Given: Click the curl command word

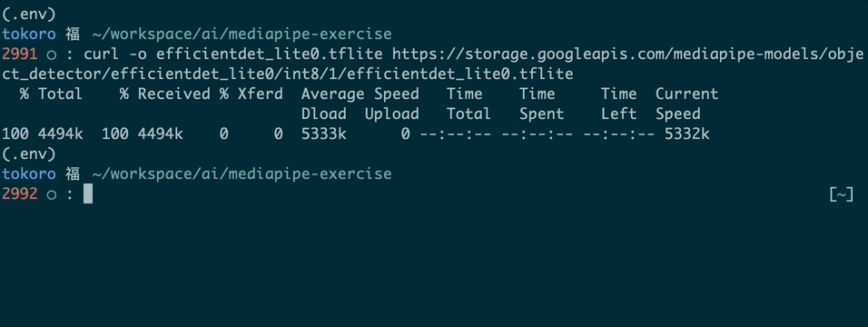Looking at the screenshot, I should coord(102,54).
